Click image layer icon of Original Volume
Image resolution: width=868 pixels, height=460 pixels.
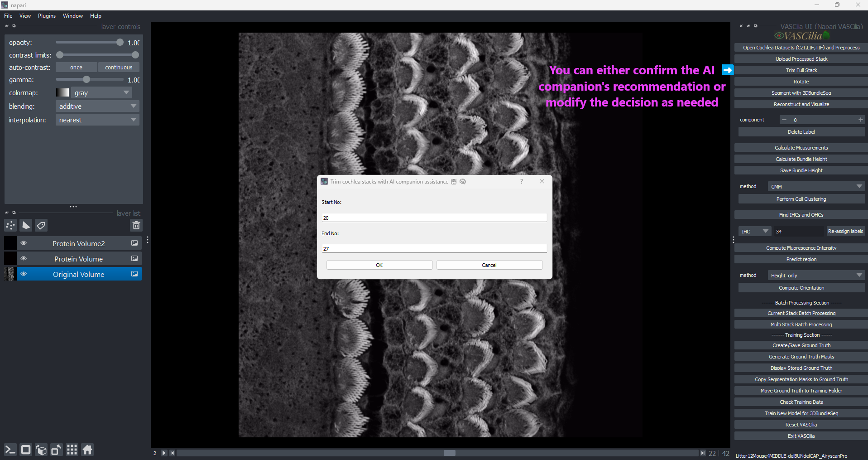pos(134,274)
